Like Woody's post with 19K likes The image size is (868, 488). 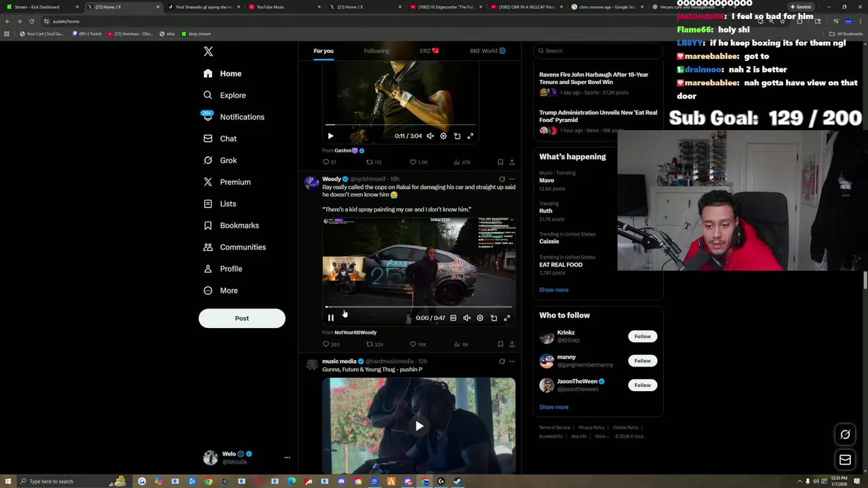(x=418, y=344)
